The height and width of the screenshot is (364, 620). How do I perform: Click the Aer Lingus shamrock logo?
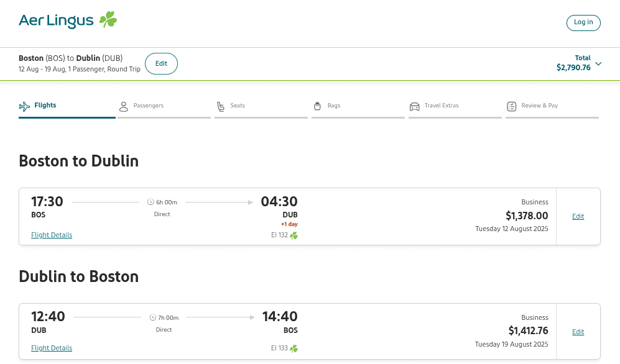pyautogui.click(x=108, y=20)
